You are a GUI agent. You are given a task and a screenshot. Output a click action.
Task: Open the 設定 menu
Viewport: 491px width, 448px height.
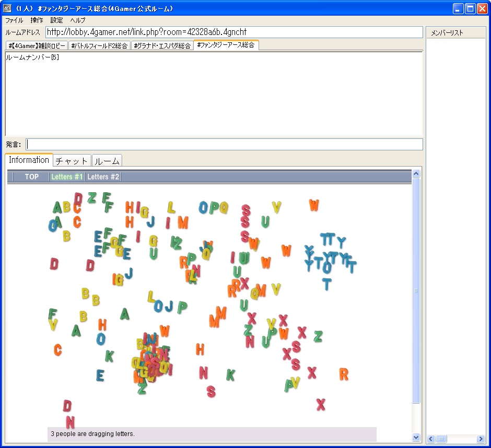click(x=56, y=20)
